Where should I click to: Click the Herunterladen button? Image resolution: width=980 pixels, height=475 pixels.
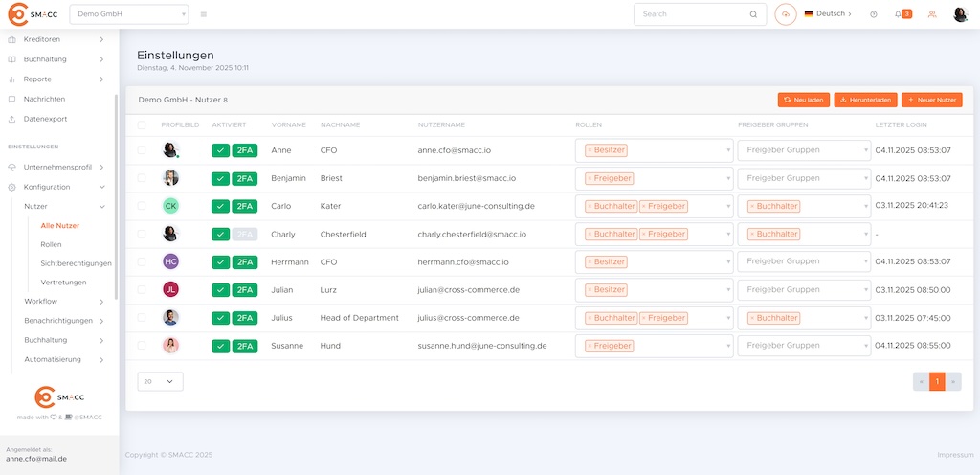(865, 100)
